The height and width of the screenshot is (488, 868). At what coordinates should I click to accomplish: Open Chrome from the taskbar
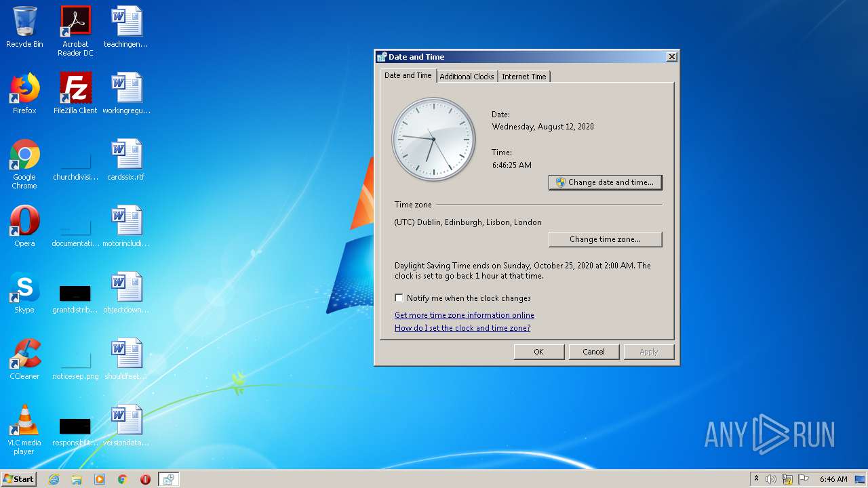tap(123, 479)
